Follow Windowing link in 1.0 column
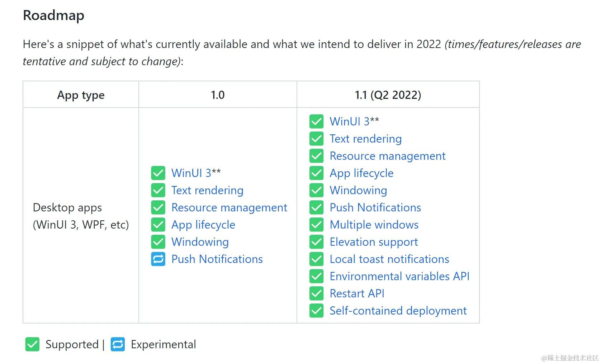601x364 pixels. 200,242
